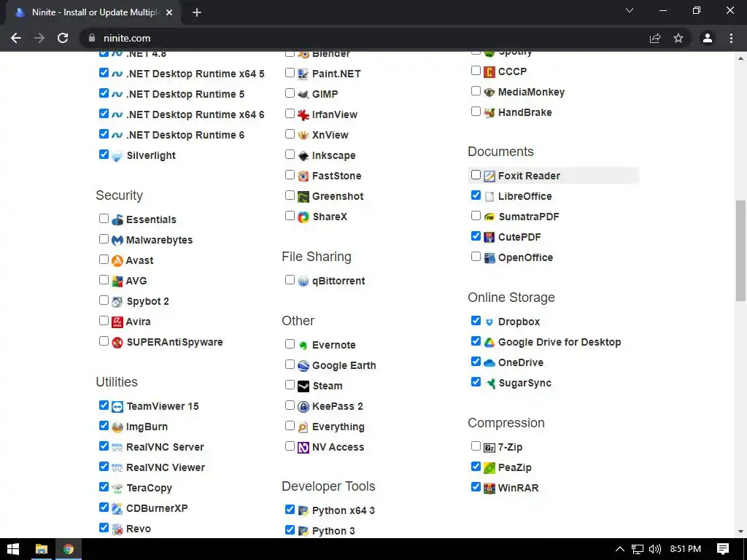Share this page icon

[x=656, y=38]
